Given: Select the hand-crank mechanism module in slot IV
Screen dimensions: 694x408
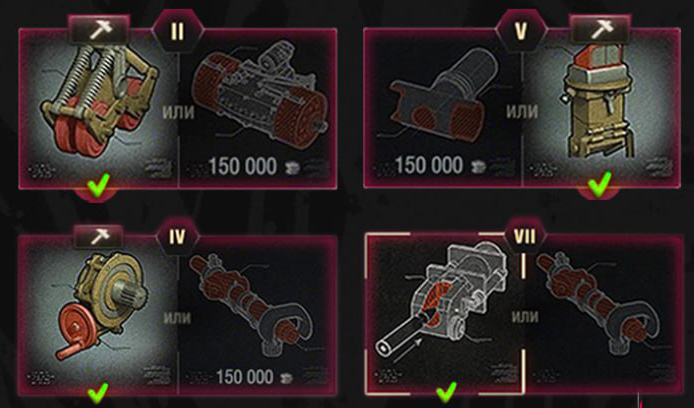Looking at the screenshot, I should point(99,315).
